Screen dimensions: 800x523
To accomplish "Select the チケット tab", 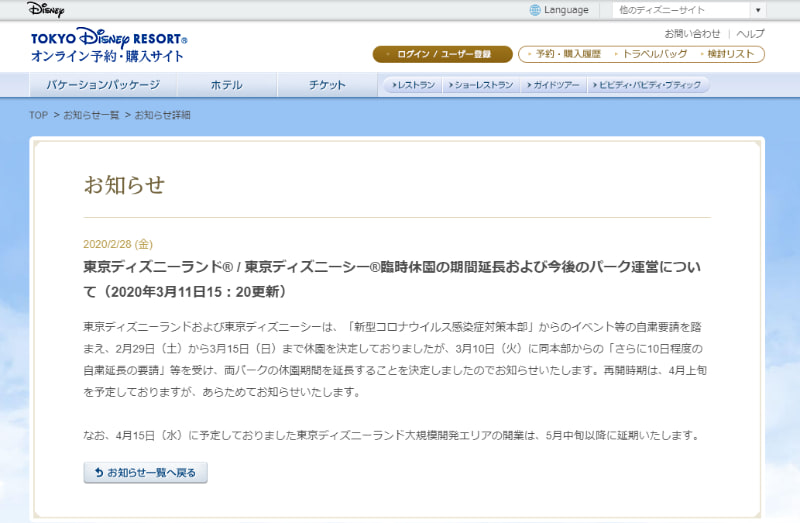I will tap(327, 85).
